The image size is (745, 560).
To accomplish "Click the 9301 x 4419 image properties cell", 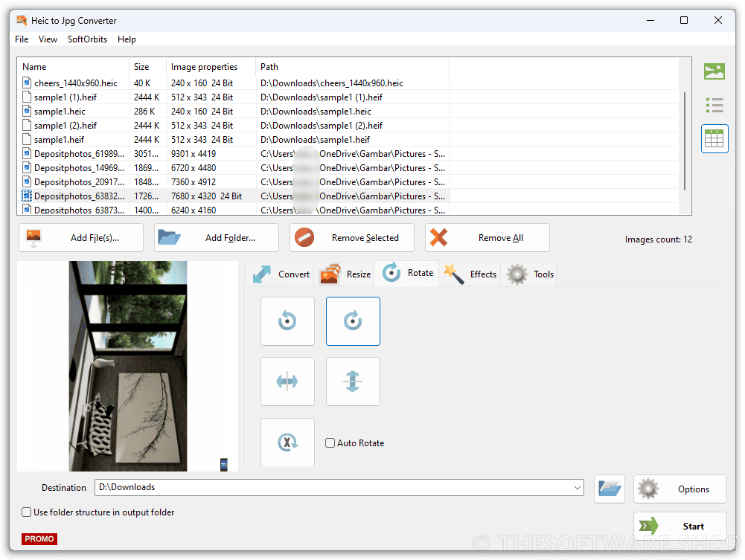I will point(194,154).
